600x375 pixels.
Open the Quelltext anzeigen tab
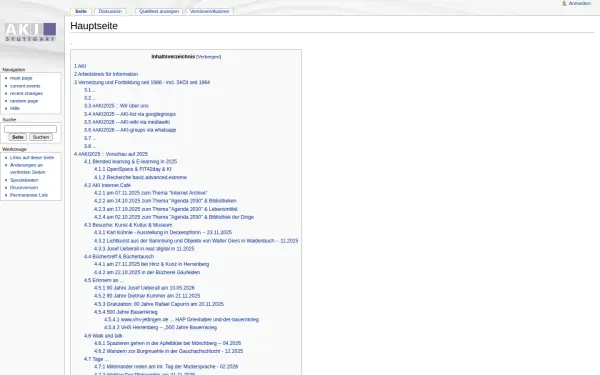pos(159,11)
